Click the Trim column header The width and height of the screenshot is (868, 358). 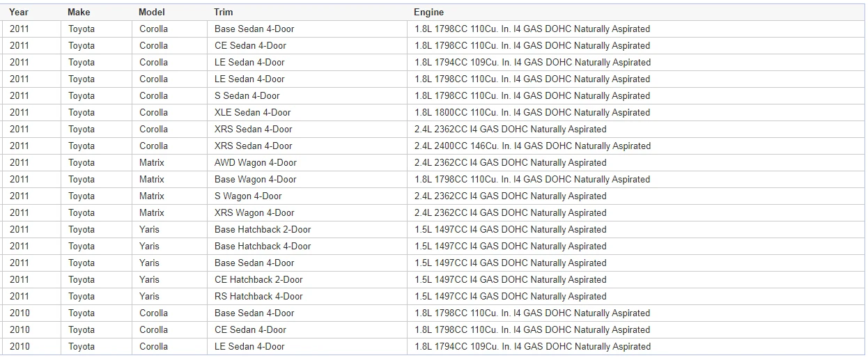(224, 12)
